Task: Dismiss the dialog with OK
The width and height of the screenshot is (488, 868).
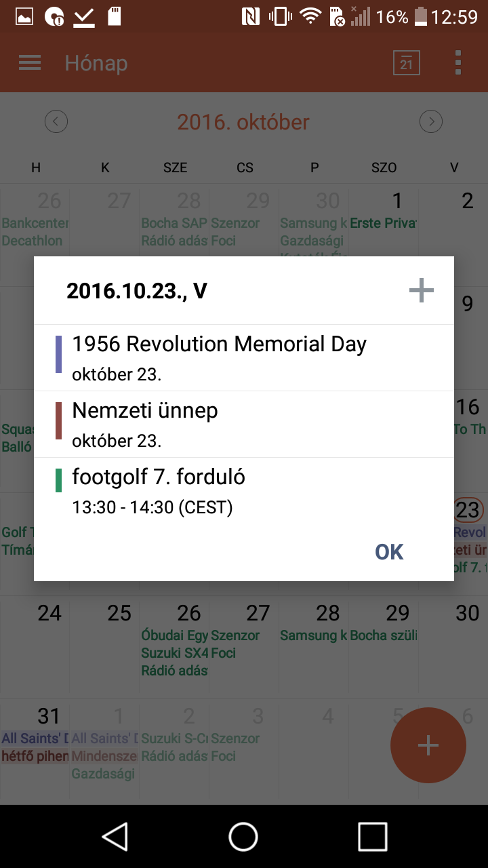Action: [389, 552]
